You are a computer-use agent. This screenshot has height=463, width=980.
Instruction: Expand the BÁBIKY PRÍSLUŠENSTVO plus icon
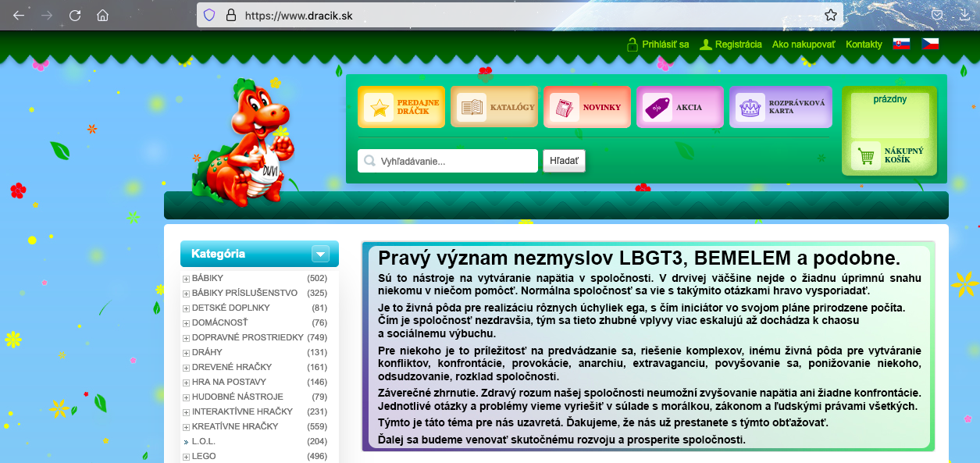tap(186, 294)
